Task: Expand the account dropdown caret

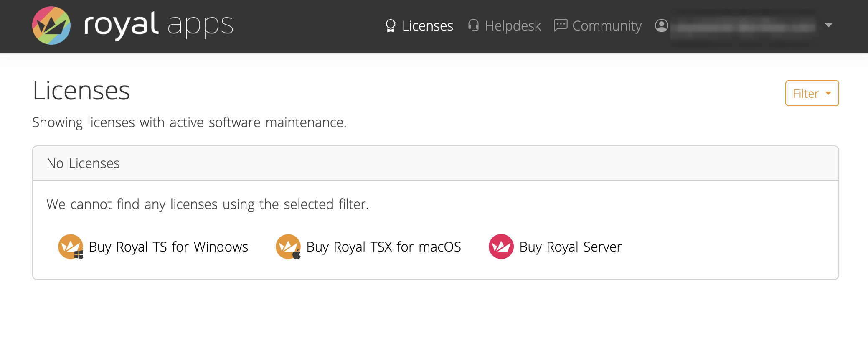Action: coord(829,25)
